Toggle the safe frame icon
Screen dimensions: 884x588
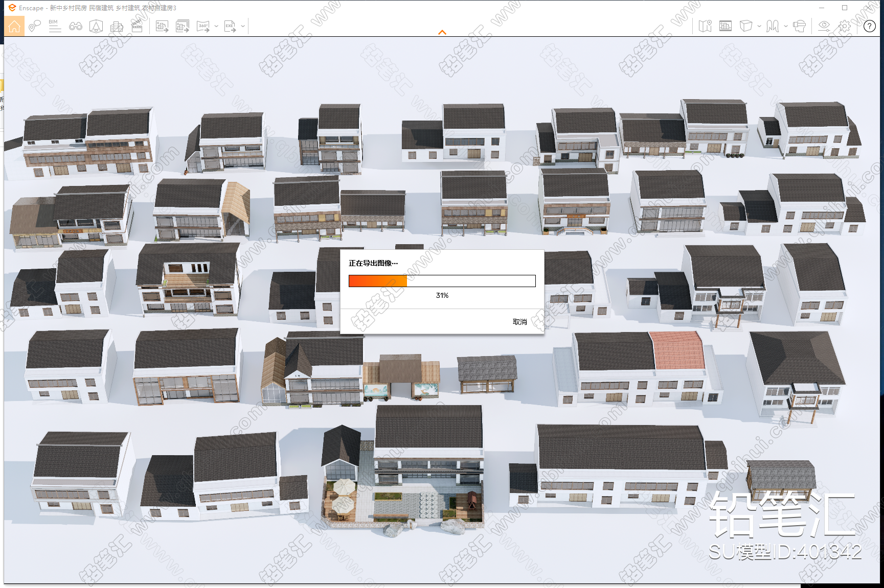pyautogui.click(x=726, y=26)
